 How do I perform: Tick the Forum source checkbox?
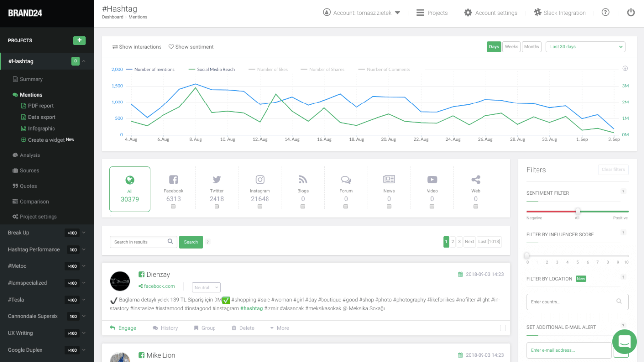coord(346,207)
